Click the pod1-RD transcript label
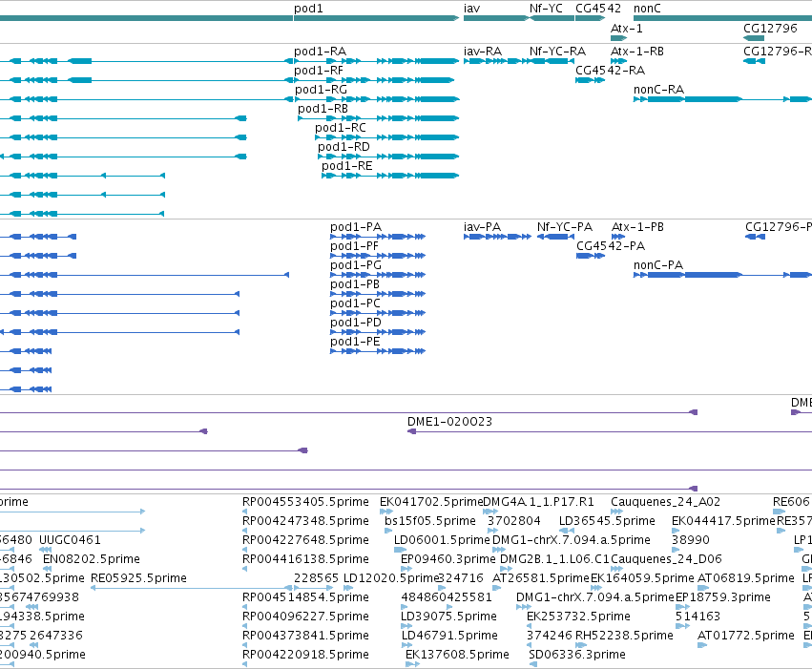812x669 pixels. click(x=344, y=147)
